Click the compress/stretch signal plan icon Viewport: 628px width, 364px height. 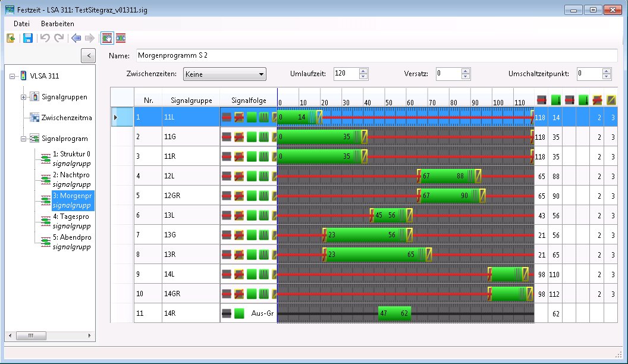coord(121,38)
